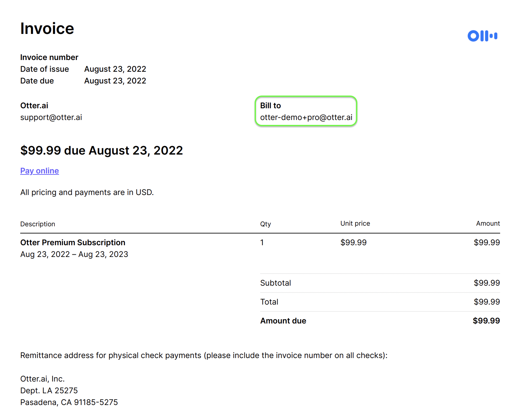Click the Subtotal row label
Viewport: 521px width, 420px height.
tap(275, 283)
